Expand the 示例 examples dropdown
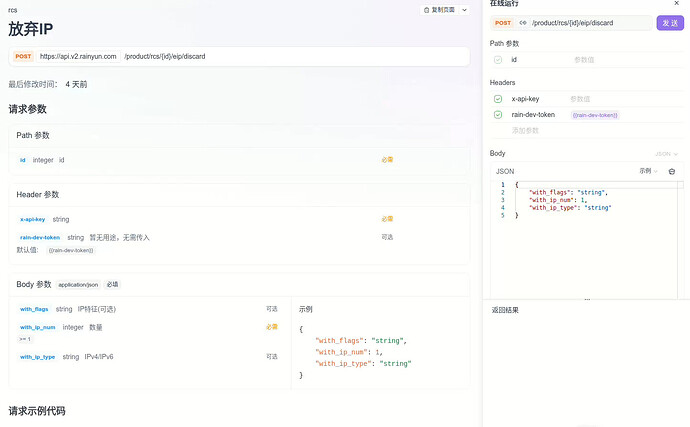The height and width of the screenshot is (427, 690). (648, 171)
